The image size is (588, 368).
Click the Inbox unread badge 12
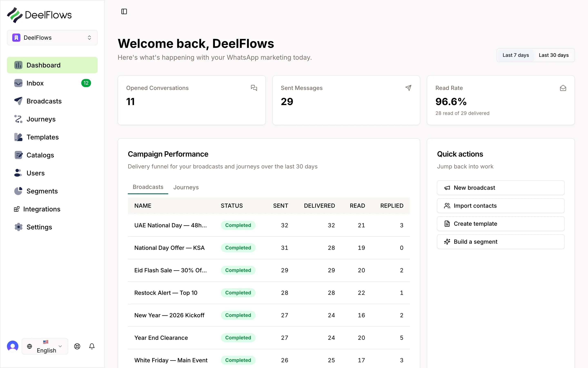[x=86, y=83]
